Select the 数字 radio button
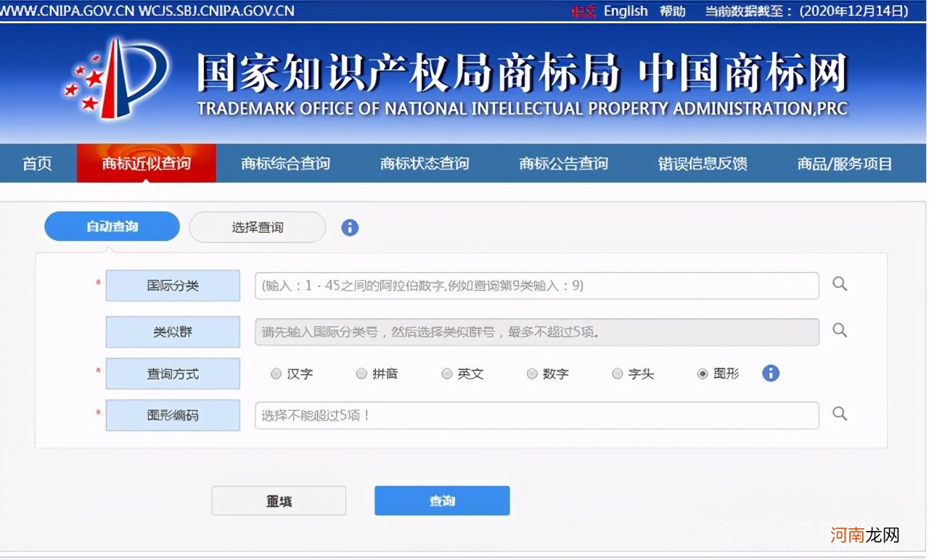929x560 pixels. 532,374
